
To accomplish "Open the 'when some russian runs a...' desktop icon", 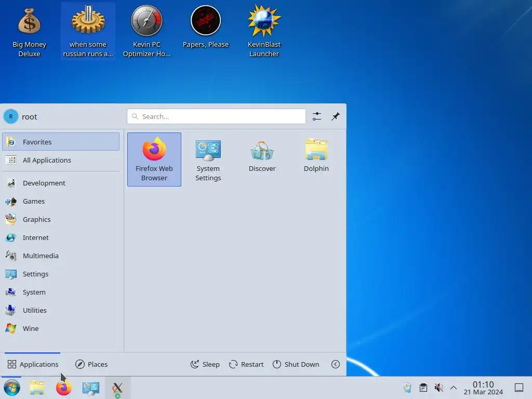I will tap(88, 31).
